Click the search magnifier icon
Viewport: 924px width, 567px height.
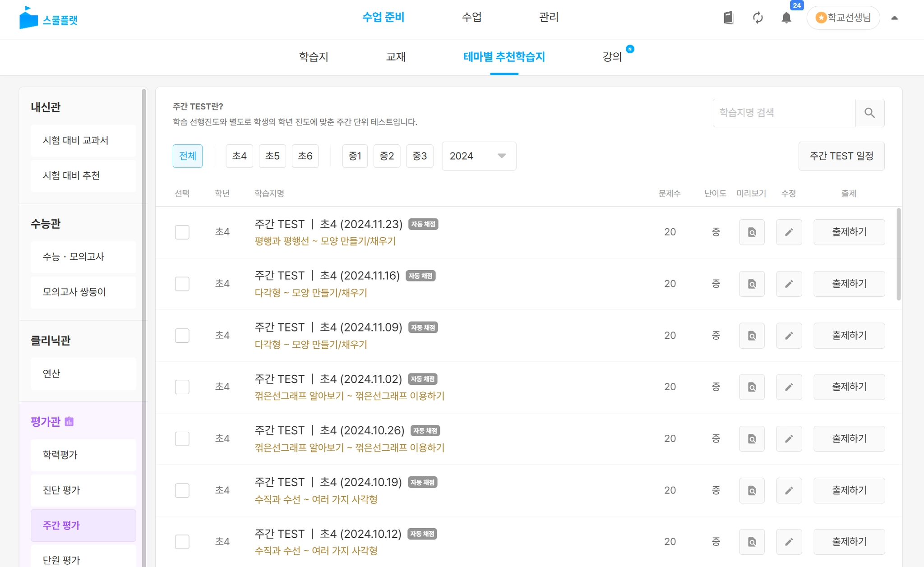pos(869,113)
